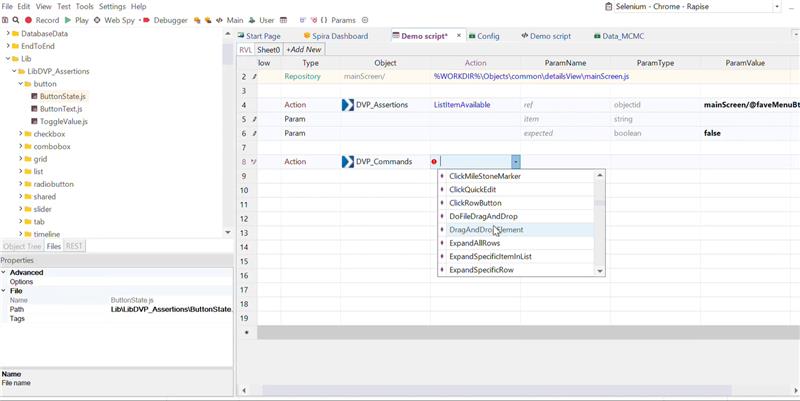Viewport: 800px width, 401px height.
Task: Open the Settings menu
Action: (112, 7)
